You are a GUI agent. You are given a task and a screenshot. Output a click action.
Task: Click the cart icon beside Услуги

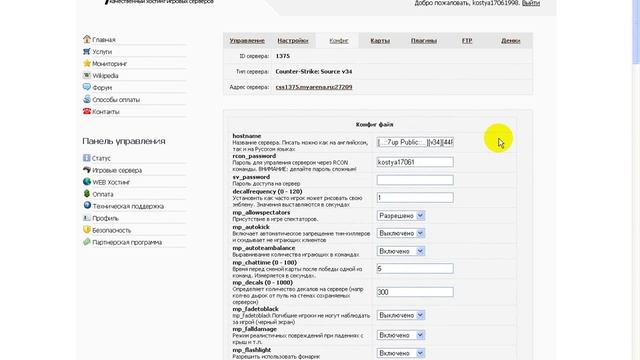[x=87, y=51]
